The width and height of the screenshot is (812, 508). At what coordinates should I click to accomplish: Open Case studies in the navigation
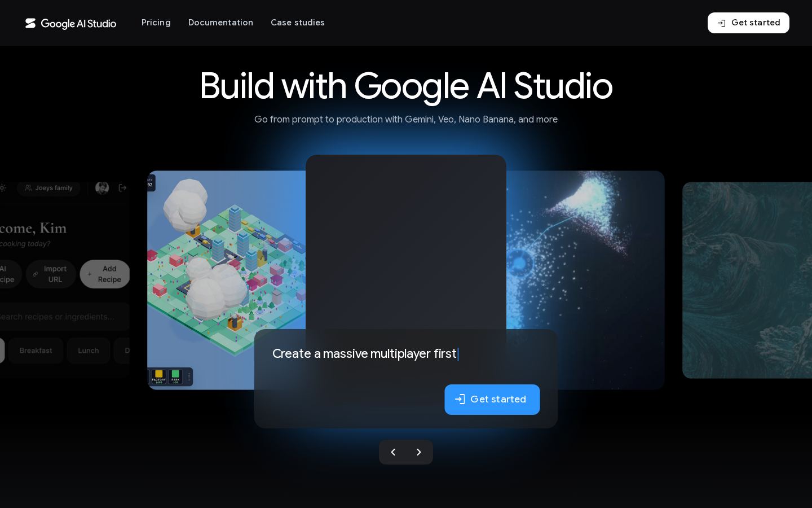click(x=298, y=23)
